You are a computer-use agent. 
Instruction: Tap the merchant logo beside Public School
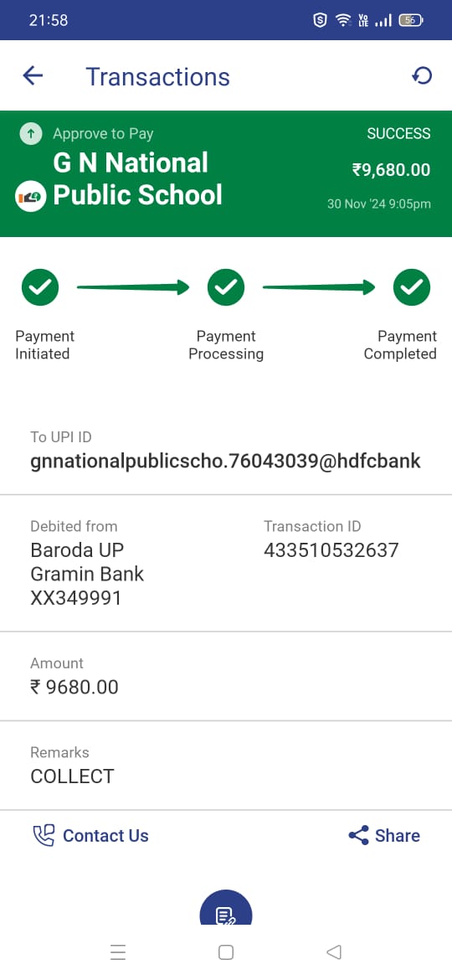(x=31, y=196)
